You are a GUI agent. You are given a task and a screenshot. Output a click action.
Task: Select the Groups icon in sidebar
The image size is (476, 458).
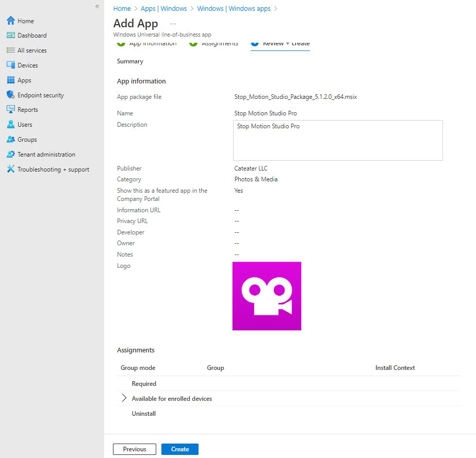click(10, 140)
